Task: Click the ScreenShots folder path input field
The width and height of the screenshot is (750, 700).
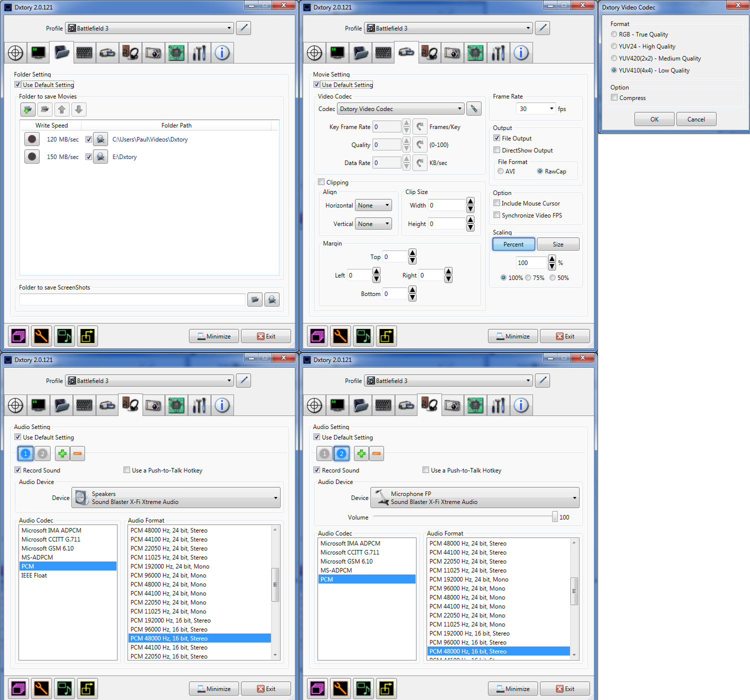Action: pos(132,299)
